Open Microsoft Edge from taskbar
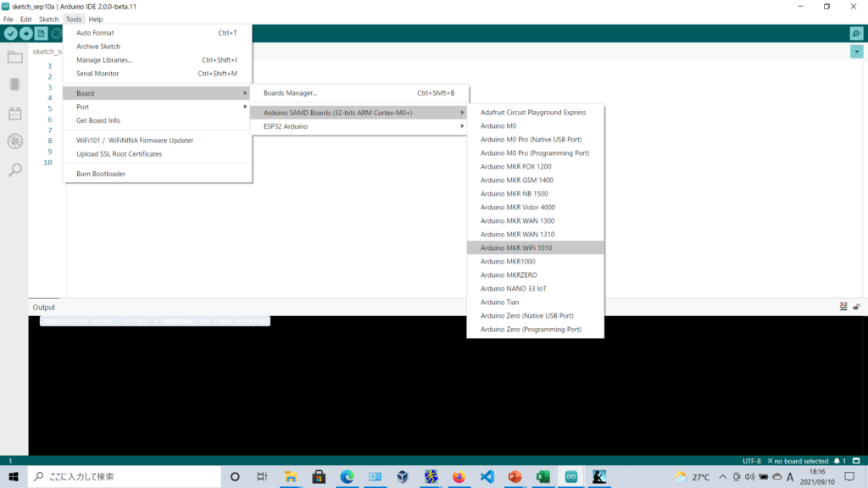The width and height of the screenshot is (868, 488). (x=347, y=476)
